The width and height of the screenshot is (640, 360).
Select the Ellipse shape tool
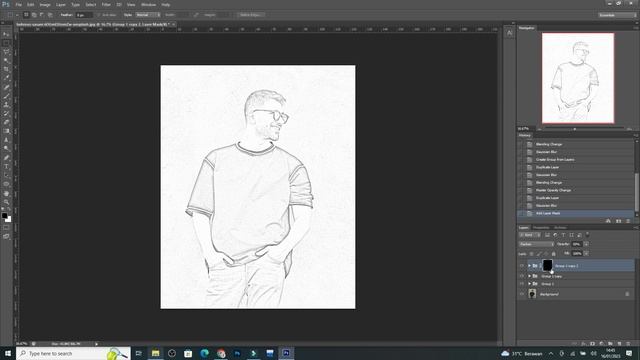coord(6,184)
